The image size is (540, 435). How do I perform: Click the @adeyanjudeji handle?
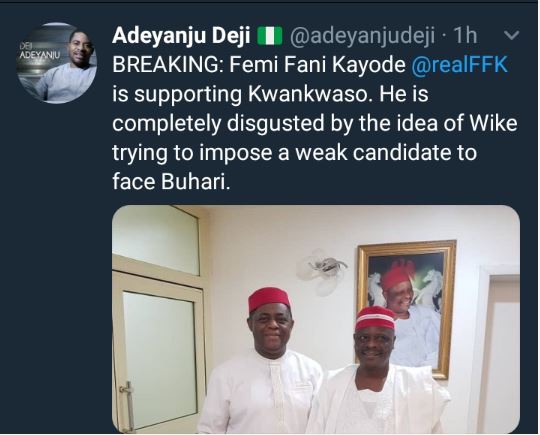point(363,36)
